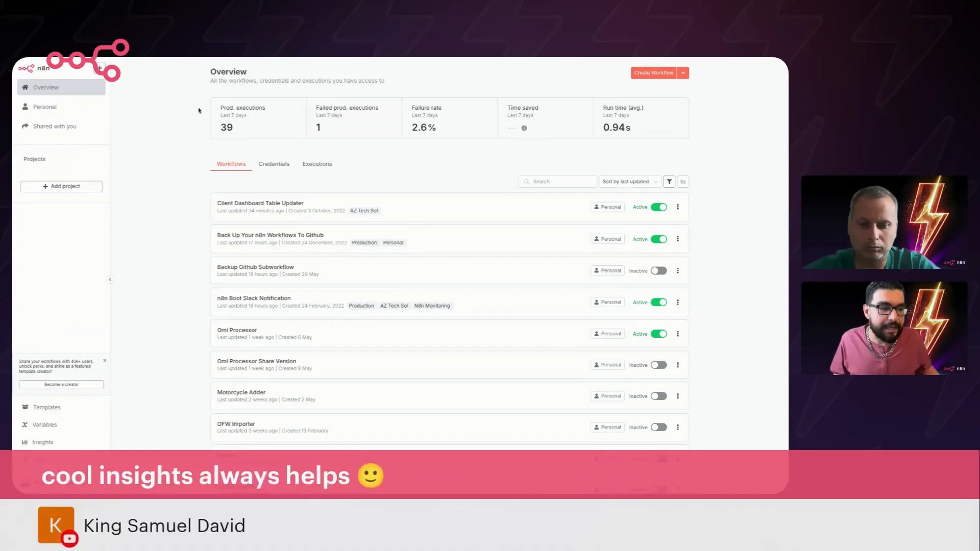
Task: Switch to the Workflows tab
Action: pyautogui.click(x=231, y=164)
